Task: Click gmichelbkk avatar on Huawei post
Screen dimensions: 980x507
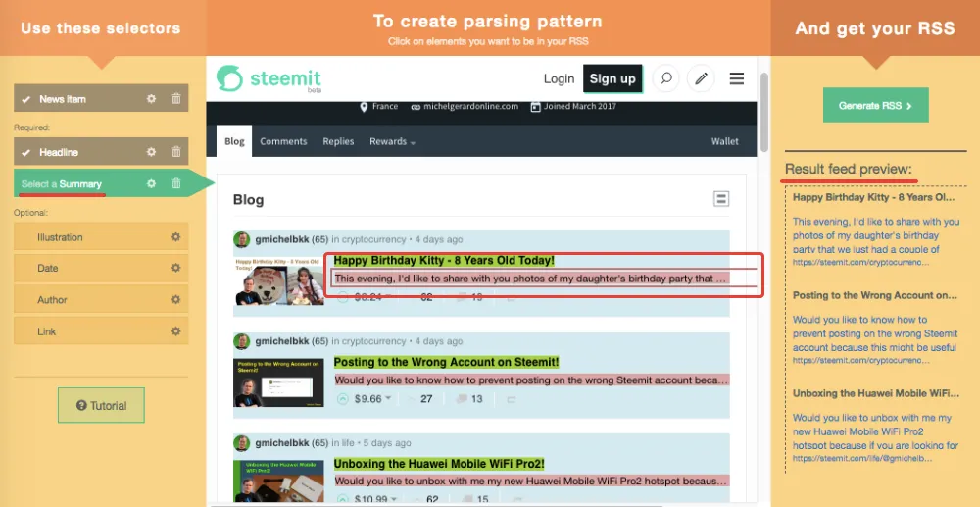Action: [242, 443]
